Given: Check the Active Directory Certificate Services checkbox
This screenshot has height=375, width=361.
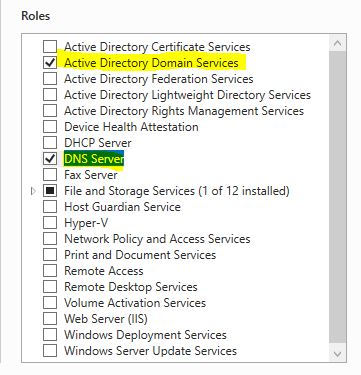Looking at the screenshot, I should (50, 47).
